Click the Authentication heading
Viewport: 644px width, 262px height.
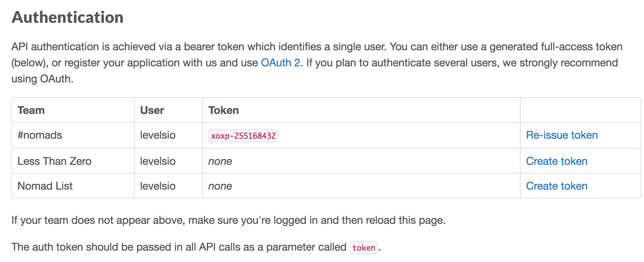(x=67, y=17)
